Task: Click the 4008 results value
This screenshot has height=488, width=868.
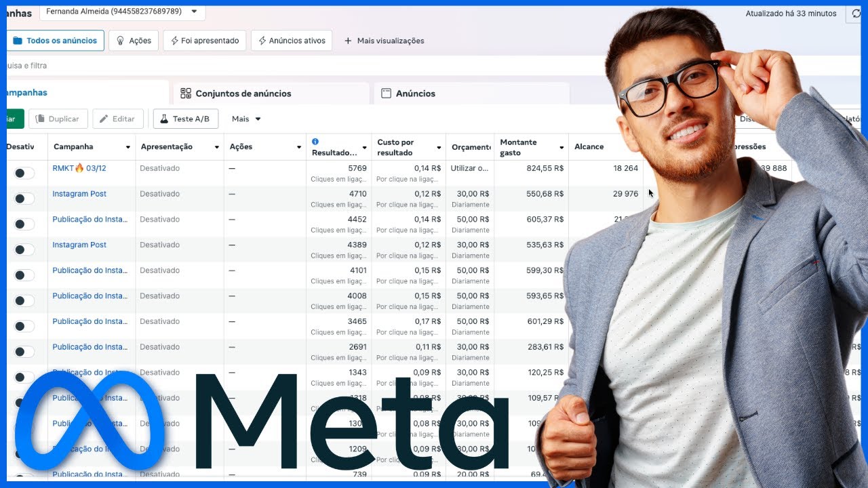Action: click(357, 296)
